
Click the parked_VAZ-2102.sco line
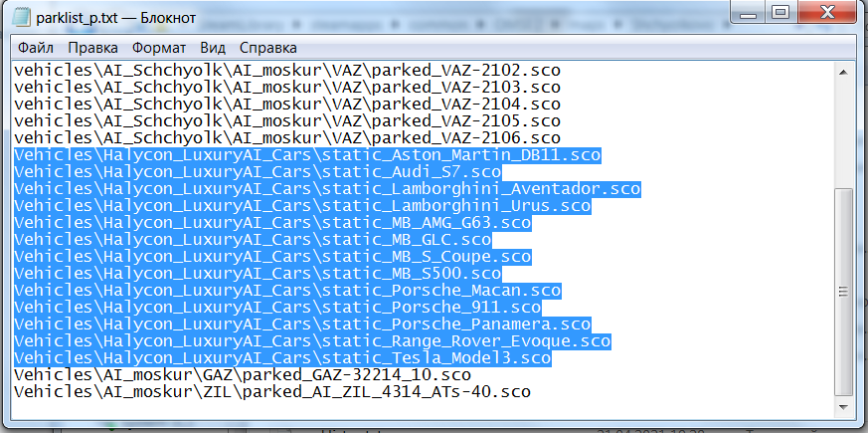click(287, 71)
